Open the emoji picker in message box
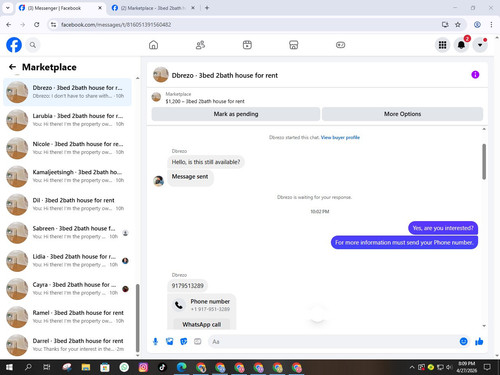Screen dimensions: 500x375 click(x=463, y=341)
